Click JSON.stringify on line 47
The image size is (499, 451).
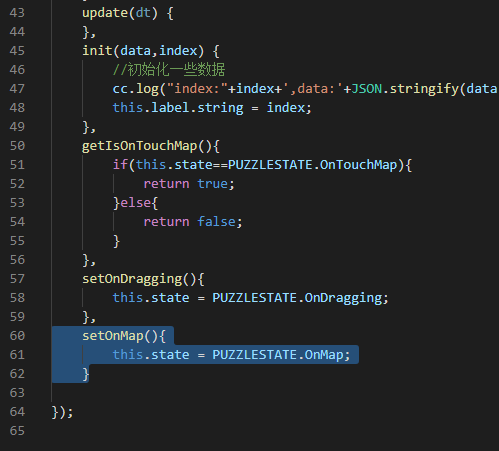click(405, 89)
